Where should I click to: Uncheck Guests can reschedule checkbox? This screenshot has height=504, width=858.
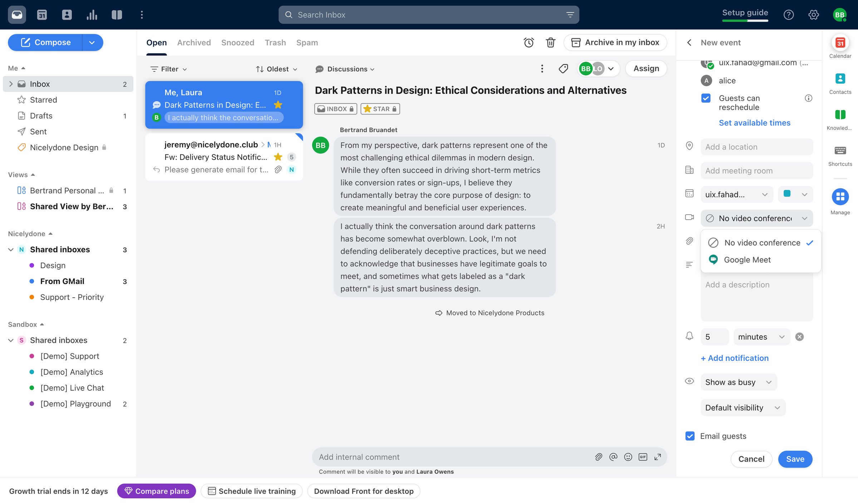(x=706, y=98)
